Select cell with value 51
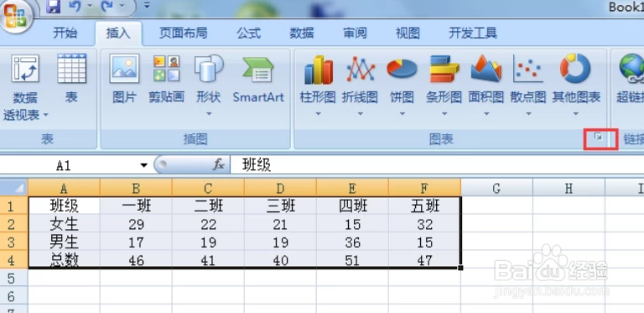 click(352, 259)
